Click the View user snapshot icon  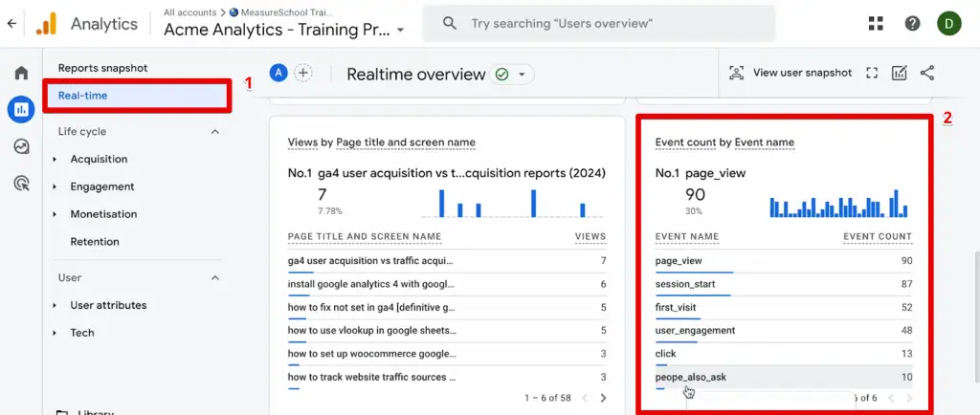point(737,73)
